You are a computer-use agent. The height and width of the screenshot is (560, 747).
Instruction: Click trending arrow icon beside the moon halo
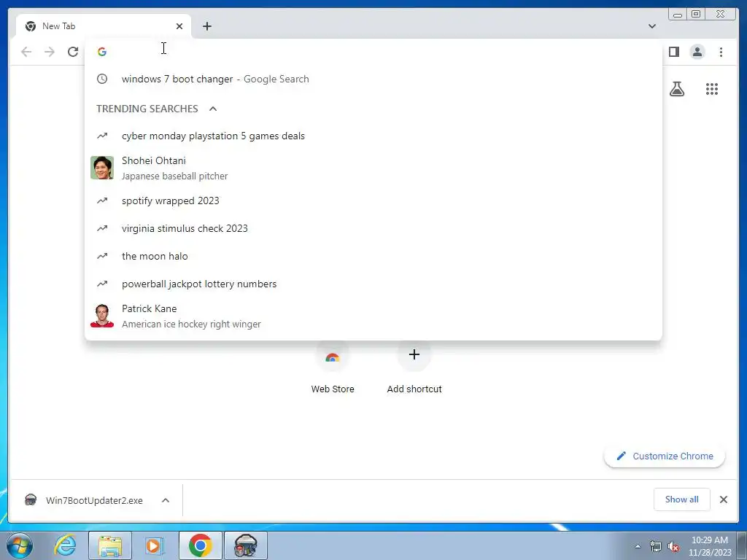click(x=102, y=256)
